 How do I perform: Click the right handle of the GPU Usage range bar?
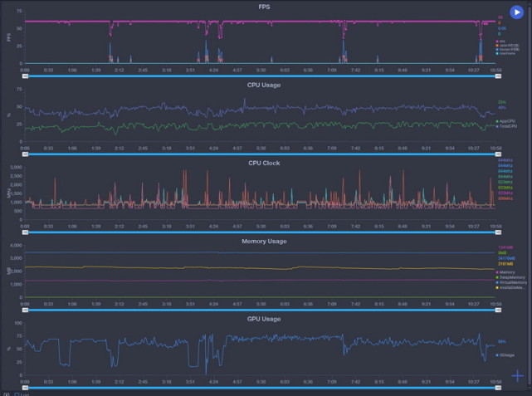[x=498, y=388]
